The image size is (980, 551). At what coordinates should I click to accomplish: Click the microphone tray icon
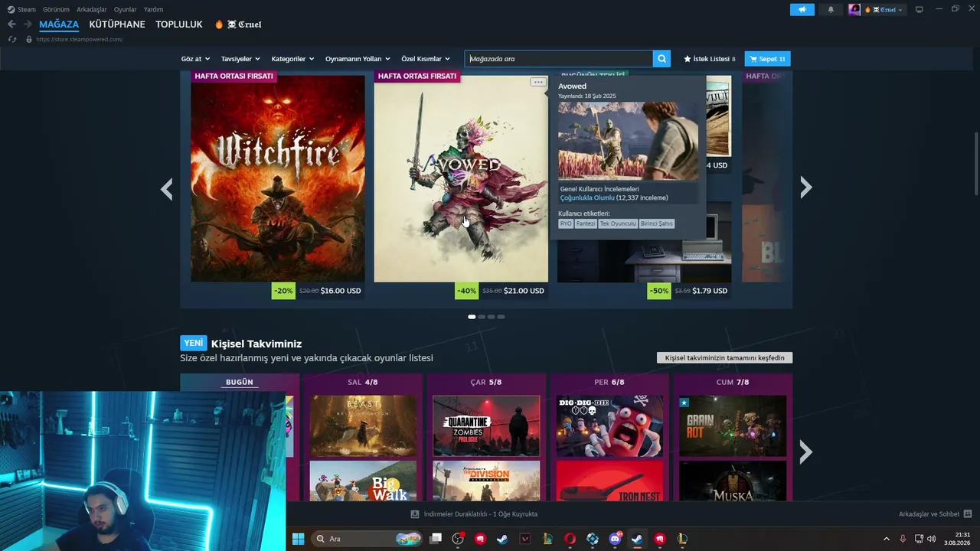tap(903, 539)
